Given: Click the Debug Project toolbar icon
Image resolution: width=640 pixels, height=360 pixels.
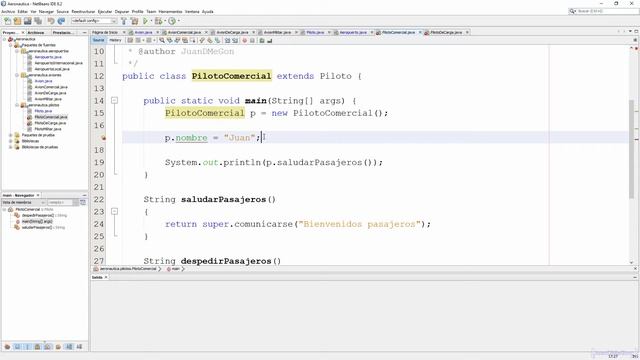Looking at the screenshot, I should (x=158, y=21).
